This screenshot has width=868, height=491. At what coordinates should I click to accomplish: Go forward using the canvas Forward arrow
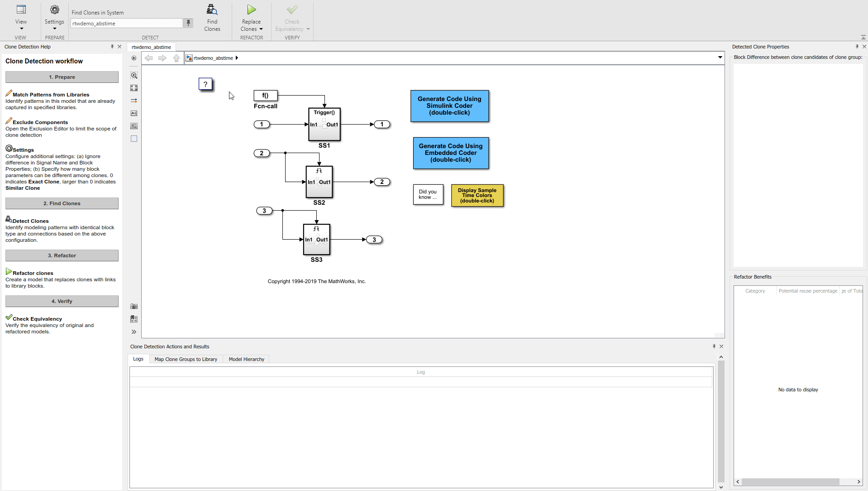pyautogui.click(x=162, y=58)
